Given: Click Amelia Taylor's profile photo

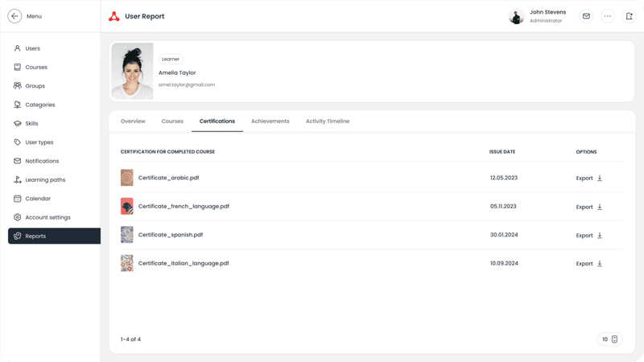Looking at the screenshot, I should [132, 72].
